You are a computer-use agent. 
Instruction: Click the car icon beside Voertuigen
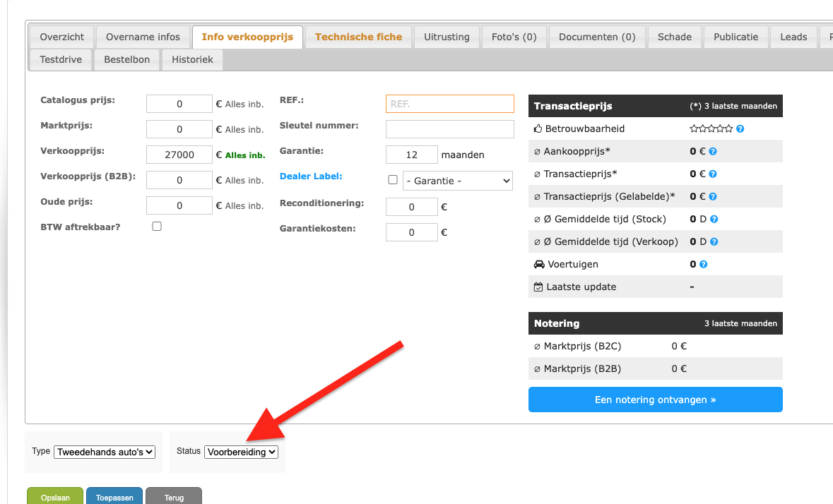(x=538, y=264)
